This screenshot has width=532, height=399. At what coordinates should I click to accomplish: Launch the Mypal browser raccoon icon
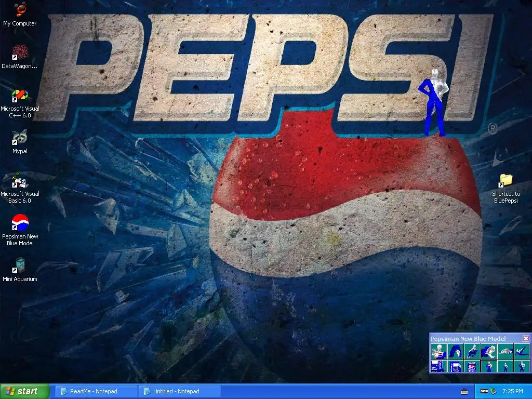[x=20, y=142]
